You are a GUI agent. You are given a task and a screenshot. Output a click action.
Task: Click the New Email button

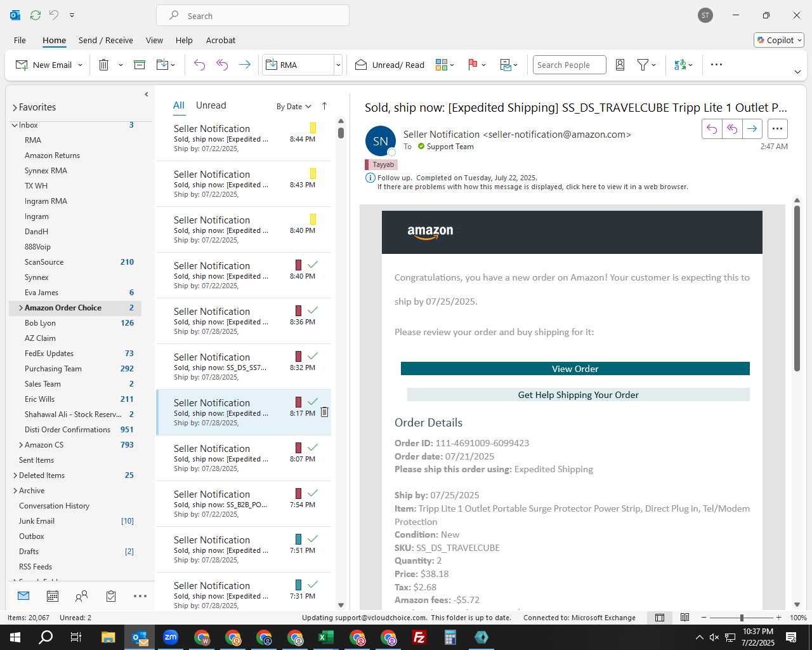click(x=44, y=65)
